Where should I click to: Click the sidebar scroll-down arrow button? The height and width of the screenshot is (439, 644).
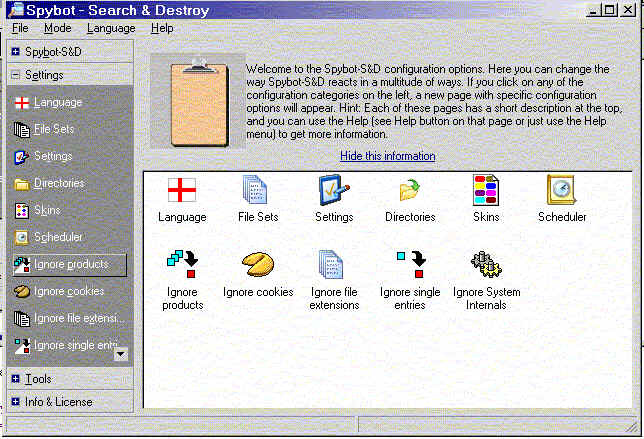121,354
